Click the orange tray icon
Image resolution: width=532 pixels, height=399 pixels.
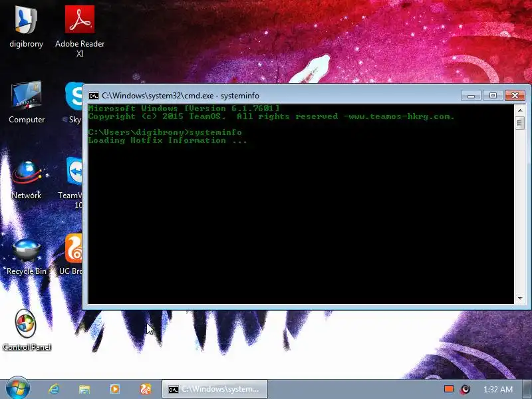coord(449,389)
